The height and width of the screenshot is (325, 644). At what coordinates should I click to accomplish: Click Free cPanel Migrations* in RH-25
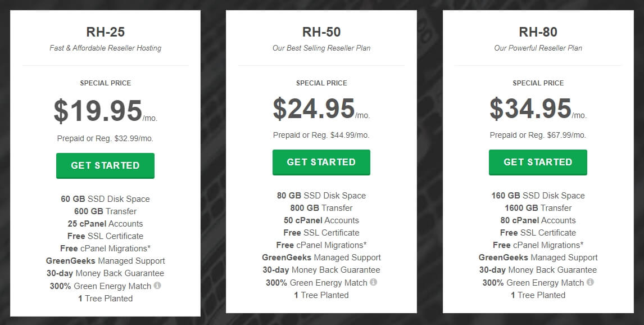click(106, 248)
